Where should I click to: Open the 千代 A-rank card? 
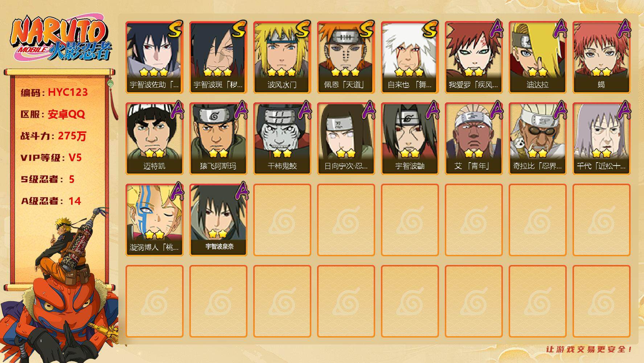[602, 138]
